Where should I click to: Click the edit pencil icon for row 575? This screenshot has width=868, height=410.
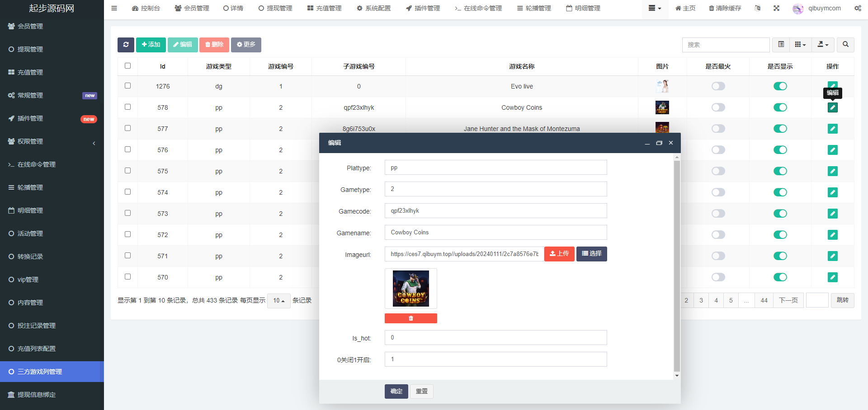[x=833, y=171]
